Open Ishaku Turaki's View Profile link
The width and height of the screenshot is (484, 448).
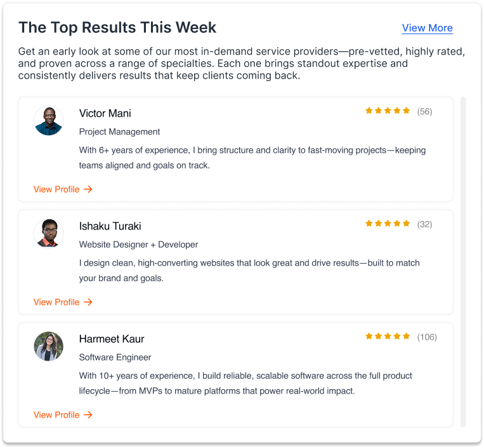56,302
